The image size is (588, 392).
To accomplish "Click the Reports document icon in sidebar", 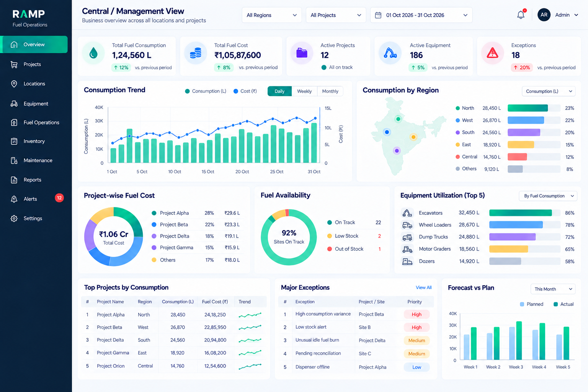I will click(14, 180).
